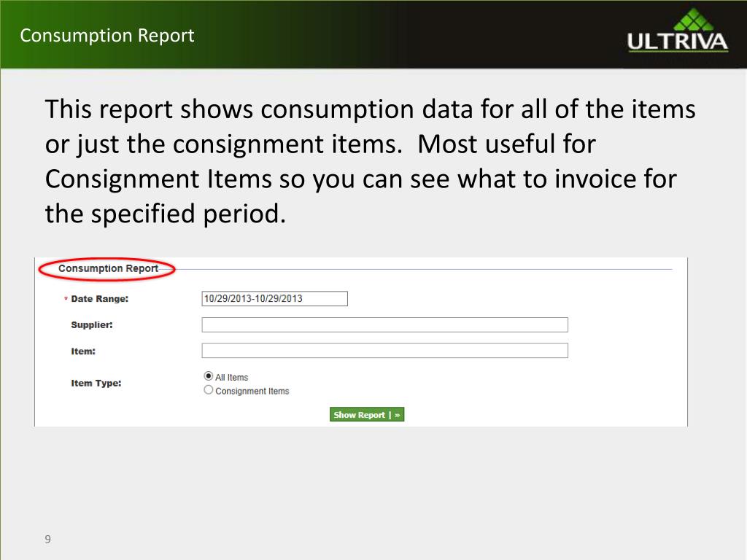Screen dimensions: 747x560
Task: Click the slide number 9
Action: coord(47,539)
